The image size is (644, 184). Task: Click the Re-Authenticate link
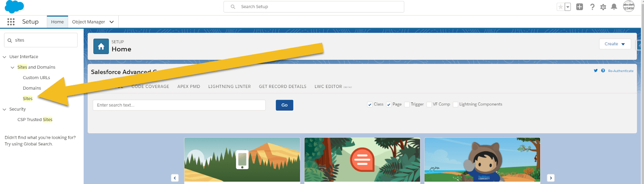click(621, 71)
